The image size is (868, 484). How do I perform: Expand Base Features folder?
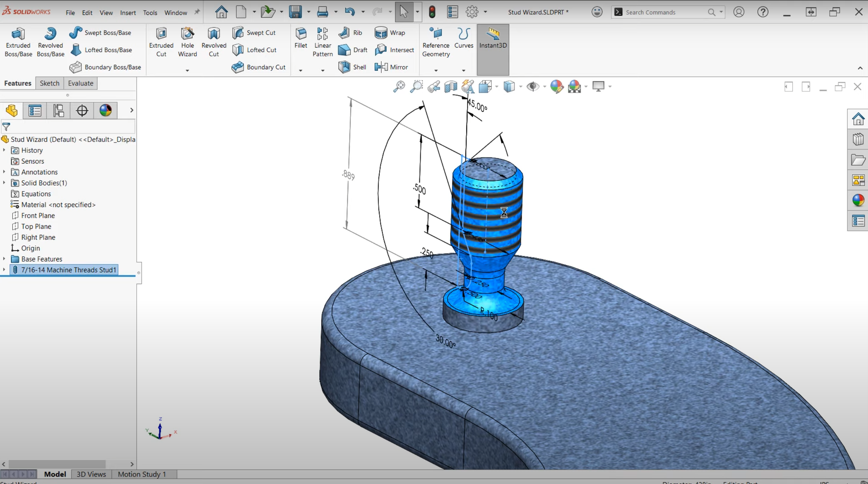pos(4,259)
